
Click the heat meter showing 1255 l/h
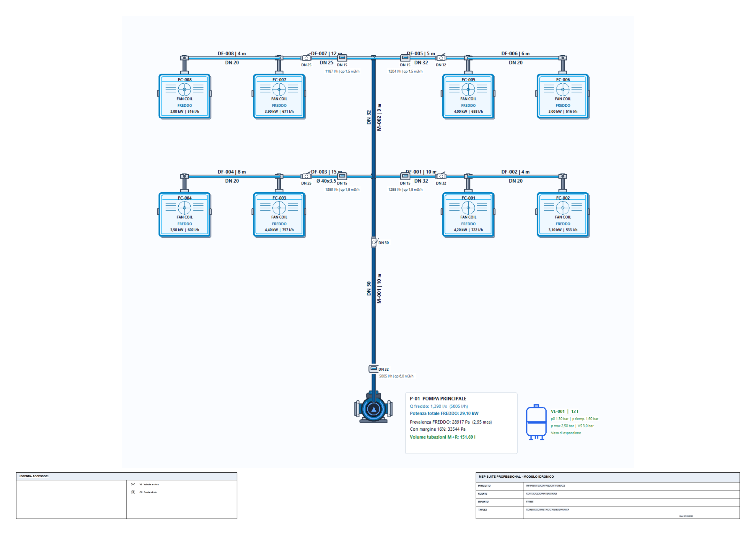pos(405,176)
